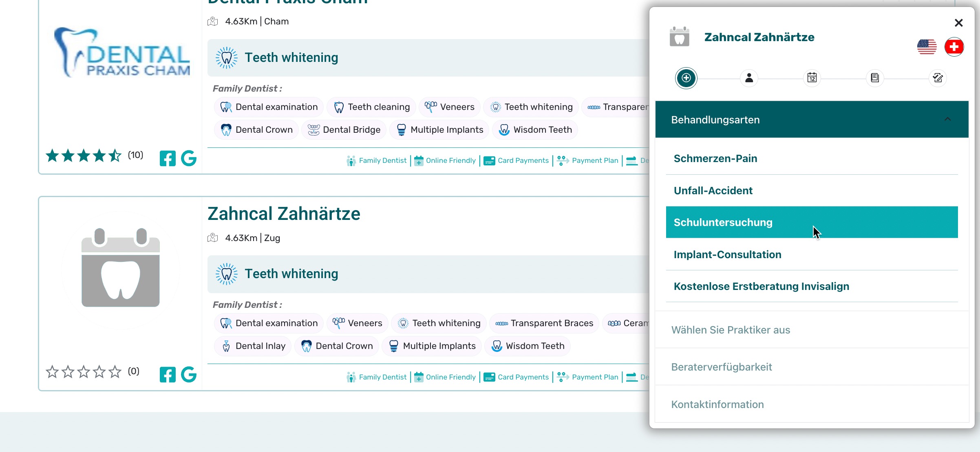Viewport: 980px width, 452px height.
Task: Open the document details step icon
Action: click(x=874, y=78)
